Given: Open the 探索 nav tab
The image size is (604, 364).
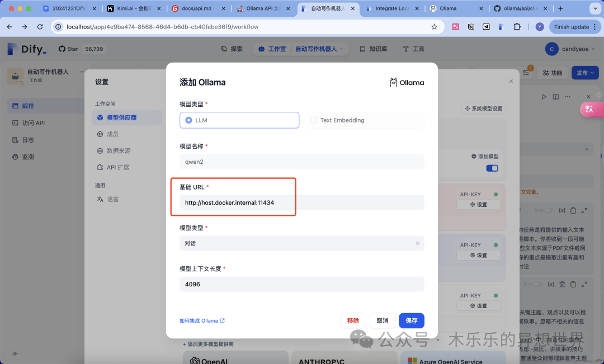Looking at the screenshot, I should (232, 49).
